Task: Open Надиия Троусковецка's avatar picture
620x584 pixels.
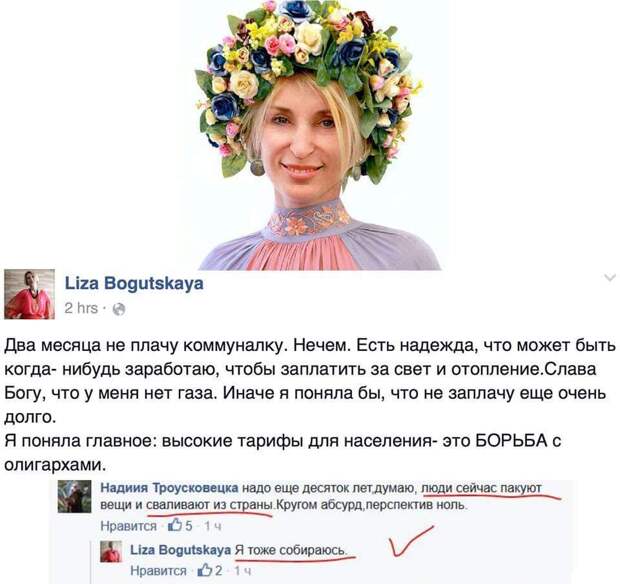Action: point(74,496)
